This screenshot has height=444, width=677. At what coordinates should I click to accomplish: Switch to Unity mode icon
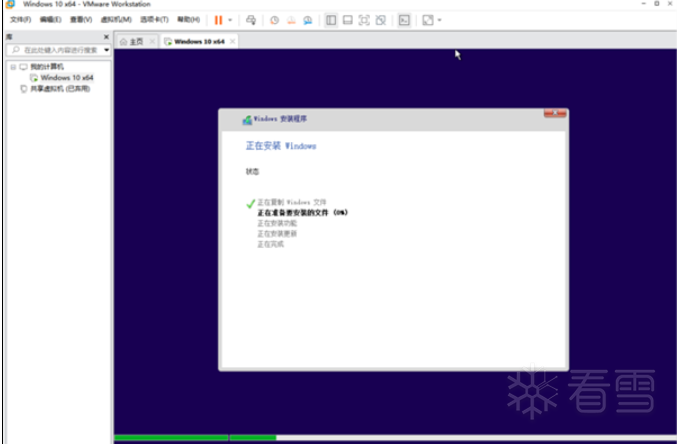pos(380,20)
